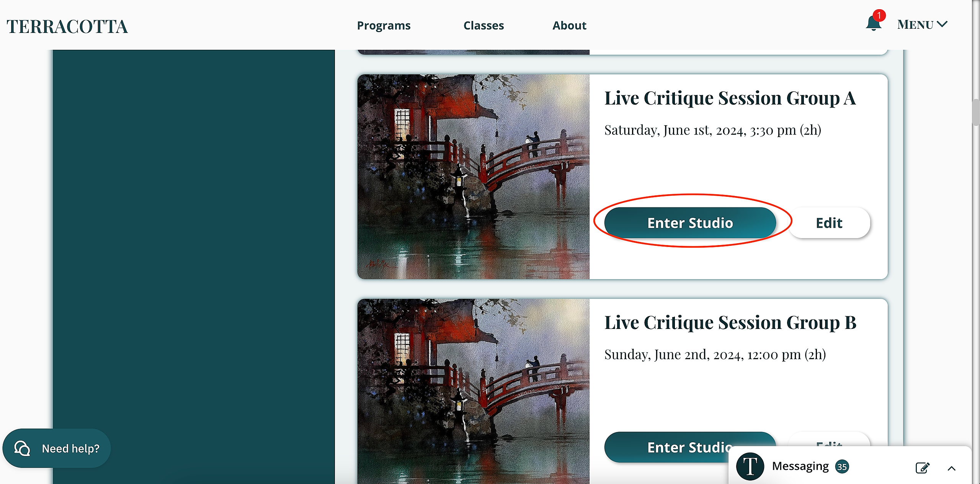The height and width of the screenshot is (484, 980).
Task: Click the Messaging profile avatar
Action: click(x=750, y=466)
